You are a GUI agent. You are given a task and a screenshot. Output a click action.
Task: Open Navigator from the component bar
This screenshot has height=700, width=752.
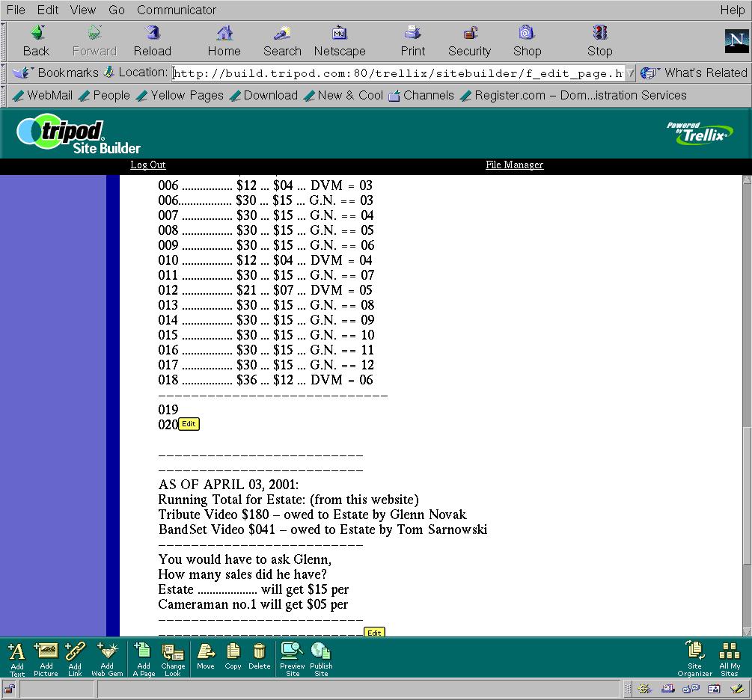(644, 690)
